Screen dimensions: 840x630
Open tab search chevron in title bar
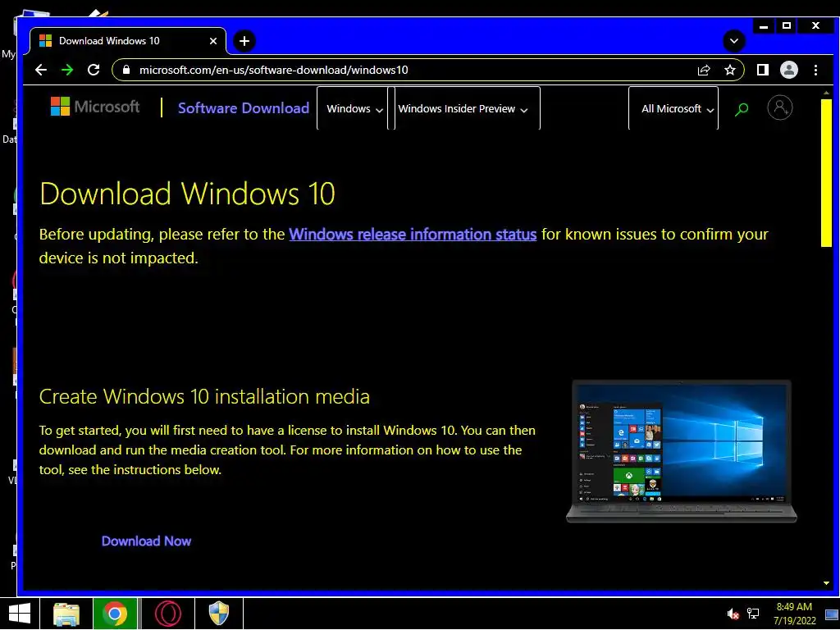734,41
